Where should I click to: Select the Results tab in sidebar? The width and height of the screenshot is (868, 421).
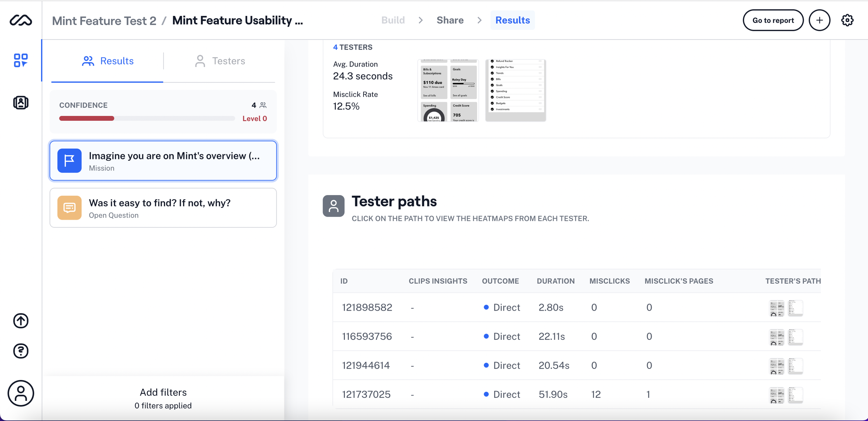point(108,61)
